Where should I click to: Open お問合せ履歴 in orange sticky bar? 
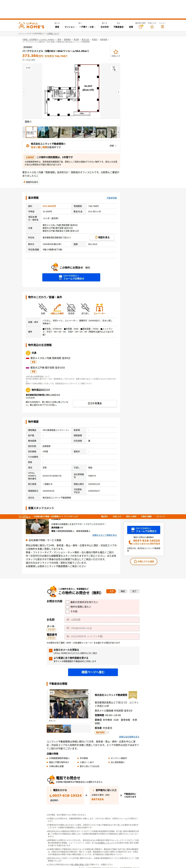[146, 517]
